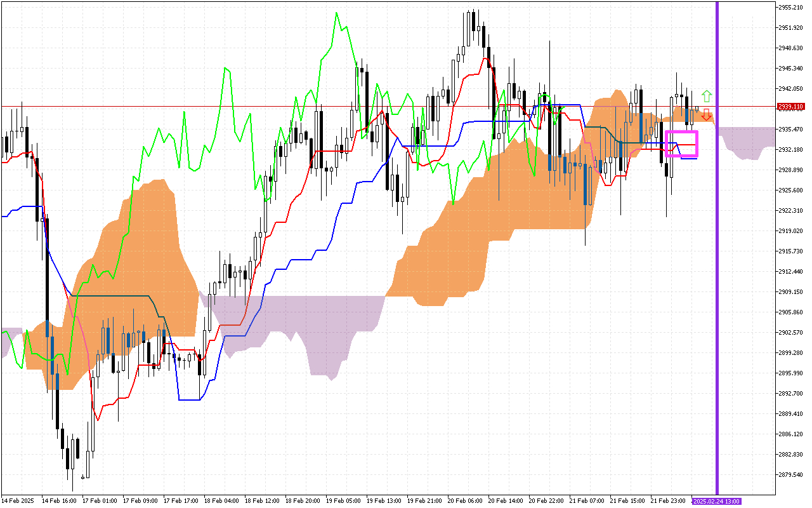This screenshot has width=812, height=508.
Task: Click the 20 Feb 14:00 time axis label
Action: (507, 501)
